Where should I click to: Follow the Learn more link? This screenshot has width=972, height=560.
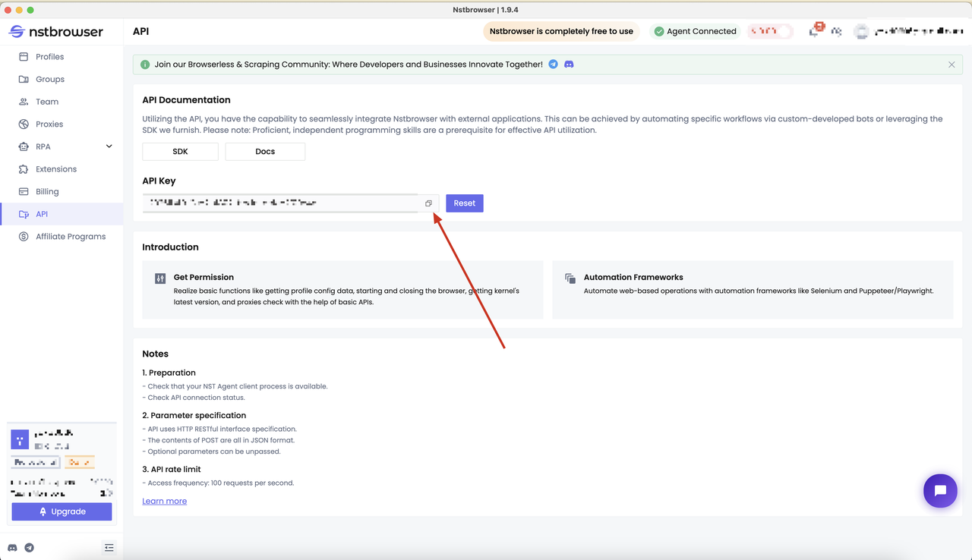tap(164, 501)
